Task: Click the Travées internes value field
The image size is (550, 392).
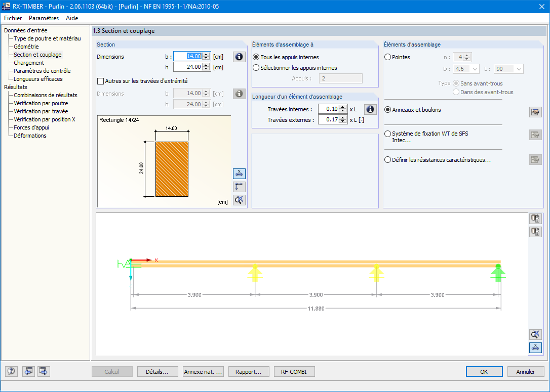Action: pos(329,109)
